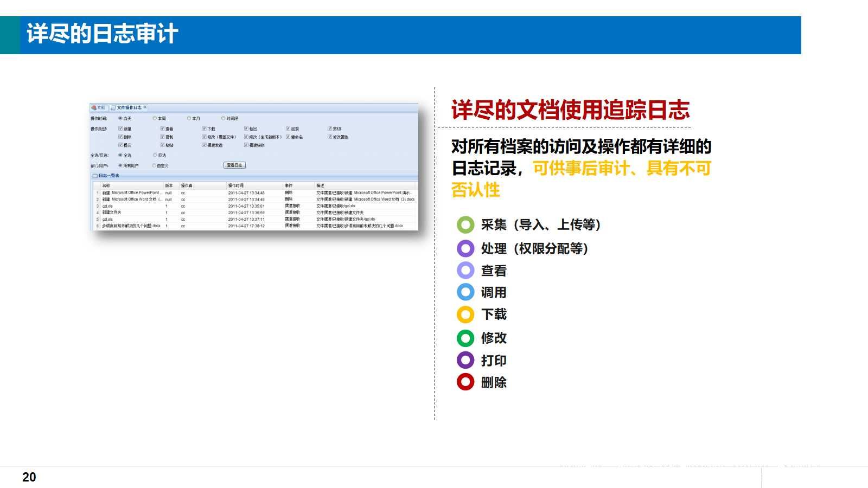Select the 本月 radio button
The width and height of the screenshot is (868, 488).
pos(189,118)
